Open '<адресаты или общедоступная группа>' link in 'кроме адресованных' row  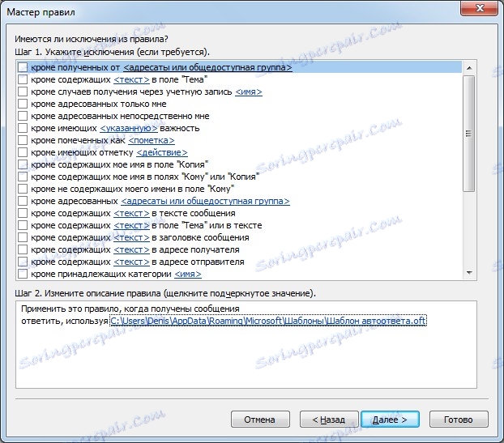coord(205,201)
